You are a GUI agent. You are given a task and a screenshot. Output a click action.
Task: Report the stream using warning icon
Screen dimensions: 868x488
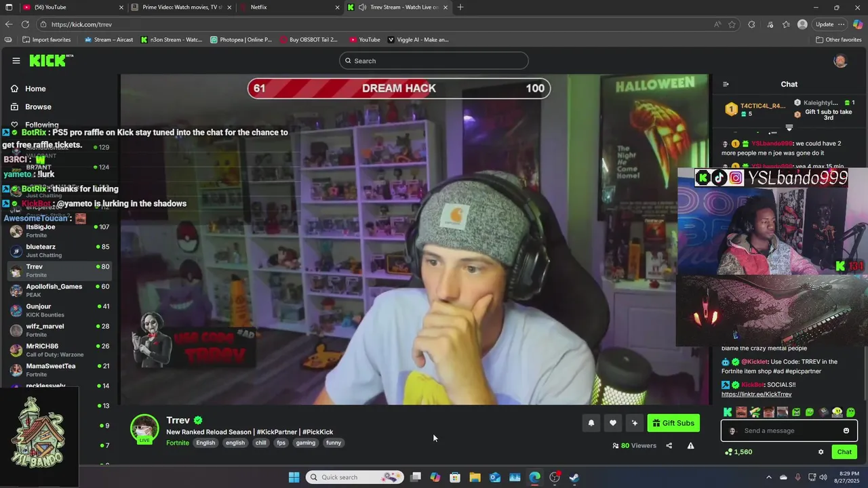690,445
